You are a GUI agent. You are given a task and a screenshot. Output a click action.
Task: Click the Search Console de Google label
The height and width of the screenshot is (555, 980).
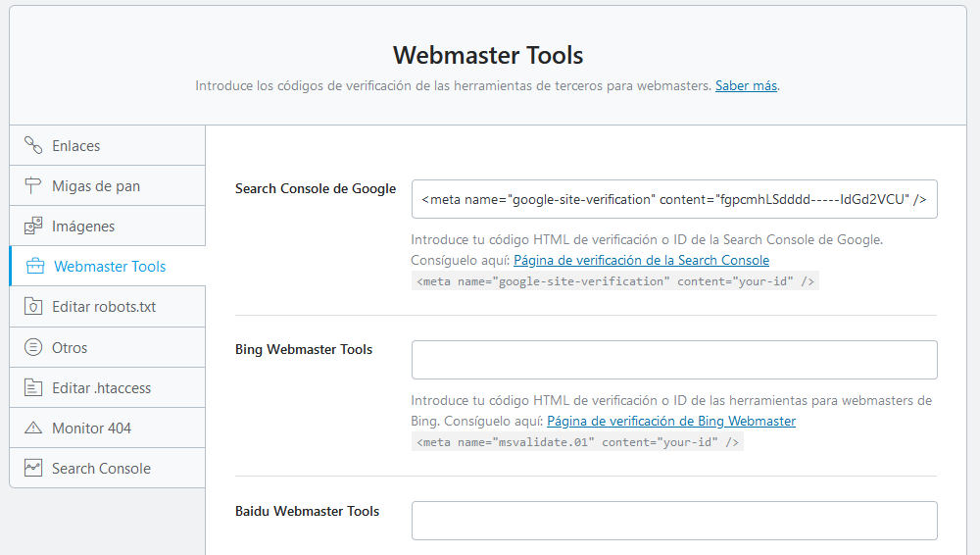coord(316,189)
